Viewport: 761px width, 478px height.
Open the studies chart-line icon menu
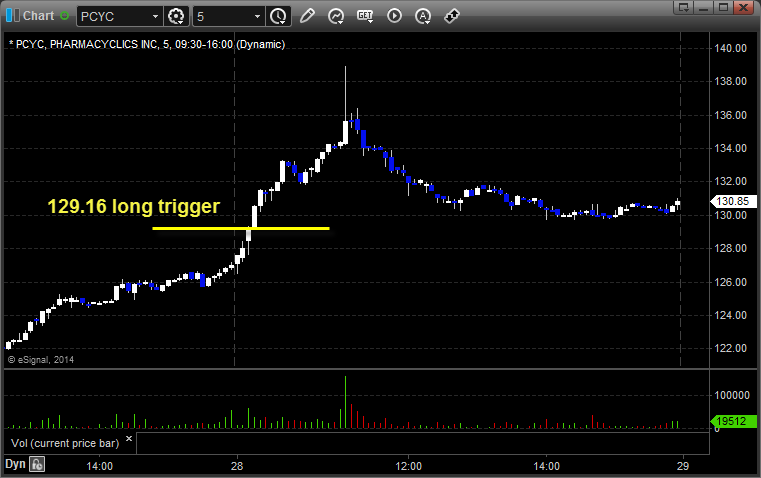[336, 16]
